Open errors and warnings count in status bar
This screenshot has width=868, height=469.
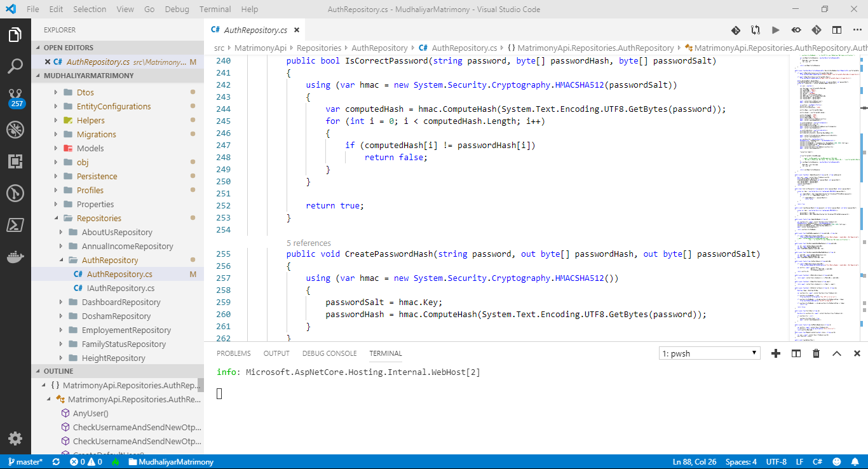pos(86,462)
